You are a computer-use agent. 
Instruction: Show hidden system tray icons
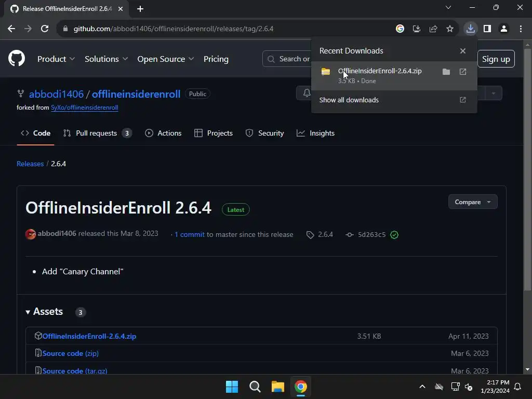422,387
